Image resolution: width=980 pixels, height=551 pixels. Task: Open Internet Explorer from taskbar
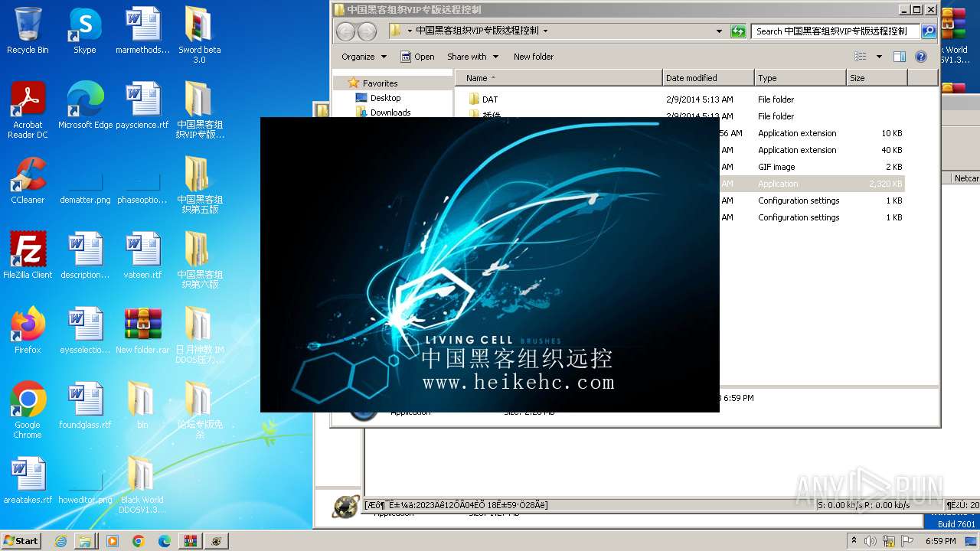pos(60,541)
